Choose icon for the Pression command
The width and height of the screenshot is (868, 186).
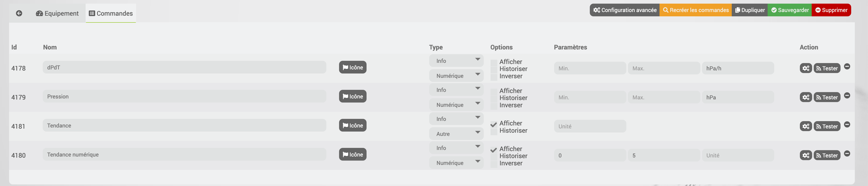click(x=352, y=97)
